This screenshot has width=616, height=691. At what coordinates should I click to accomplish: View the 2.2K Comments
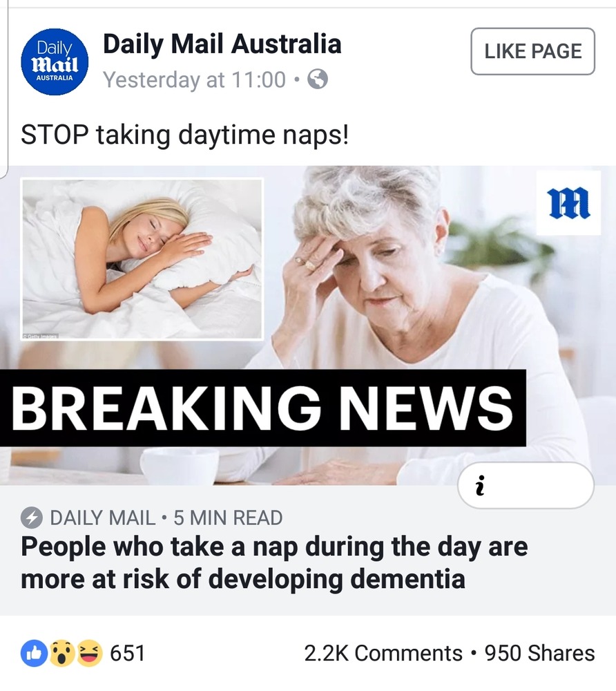[383, 653]
